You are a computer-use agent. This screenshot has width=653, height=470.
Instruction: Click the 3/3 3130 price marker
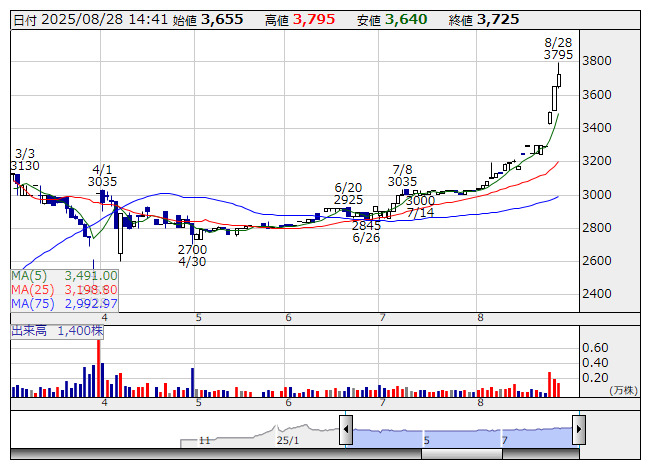(x=24, y=159)
